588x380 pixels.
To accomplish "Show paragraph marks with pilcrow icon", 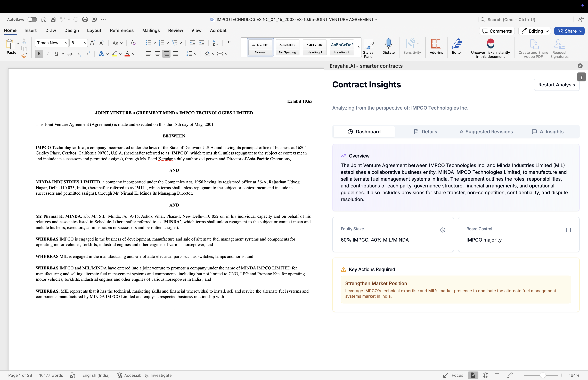I will pyautogui.click(x=229, y=43).
